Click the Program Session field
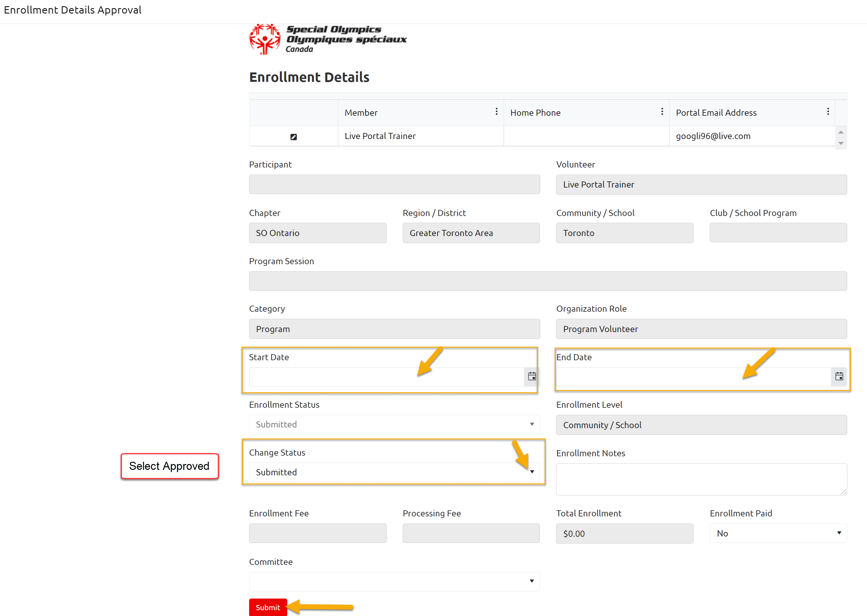This screenshot has height=616, width=867. pyautogui.click(x=548, y=281)
